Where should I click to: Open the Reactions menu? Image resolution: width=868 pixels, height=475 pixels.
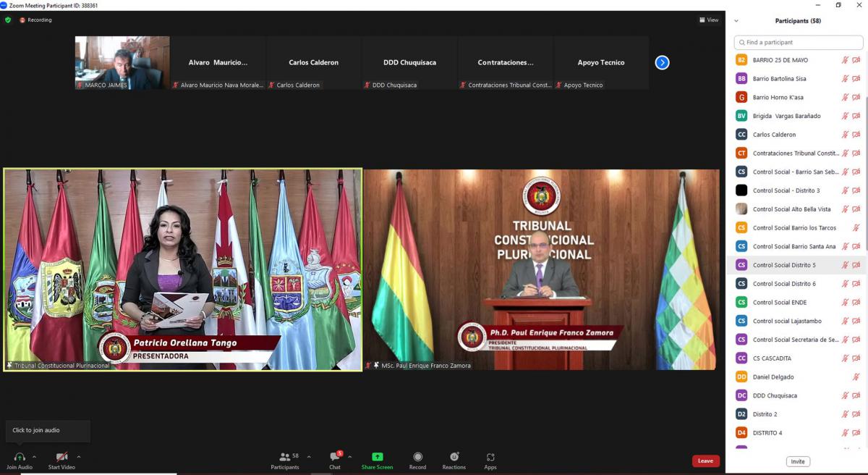coord(454,457)
